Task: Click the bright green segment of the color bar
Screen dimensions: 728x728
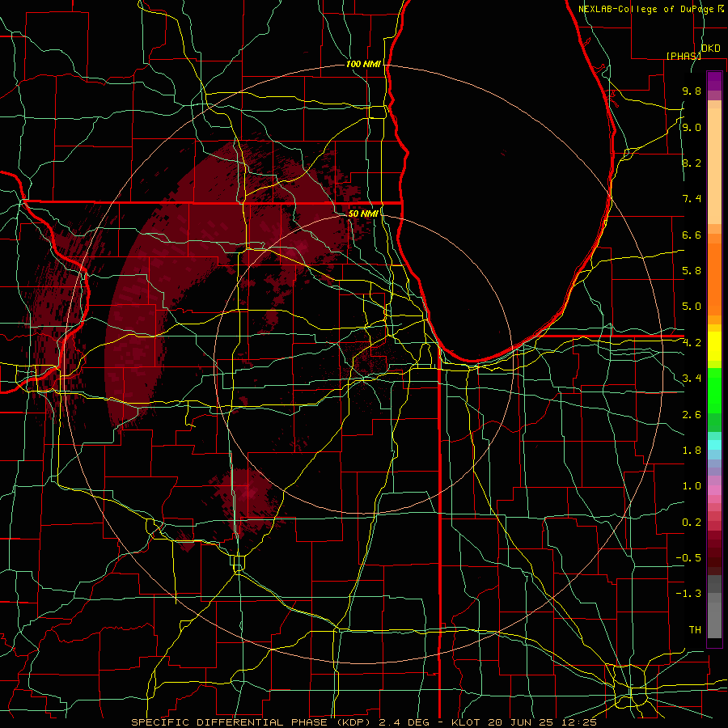Action: [x=714, y=390]
